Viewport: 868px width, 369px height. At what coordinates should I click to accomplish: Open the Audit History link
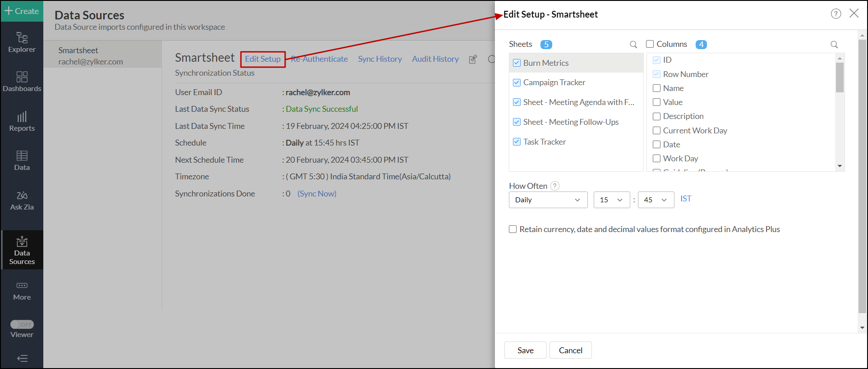pyautogui.click(x=435, y=59)
